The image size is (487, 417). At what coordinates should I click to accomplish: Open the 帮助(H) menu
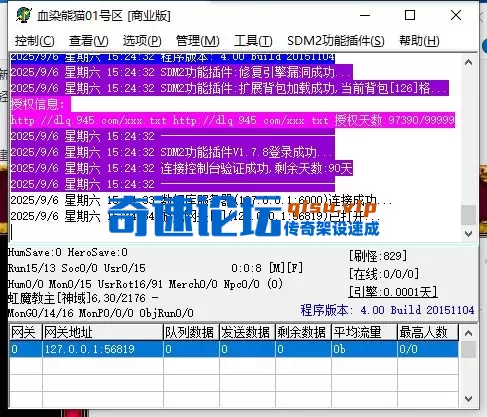[419, 41]
